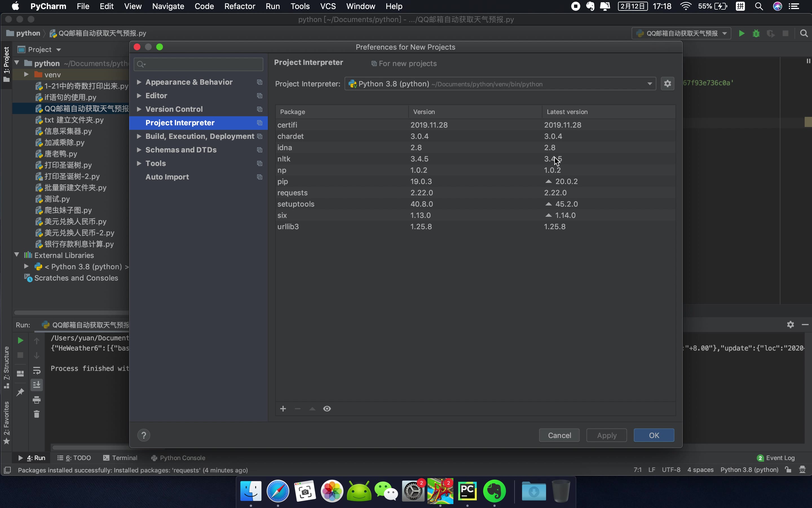Click the Python 3.8 interpreter status widget
Viewport: 812px width, 508px height.
tap(749, 470)
